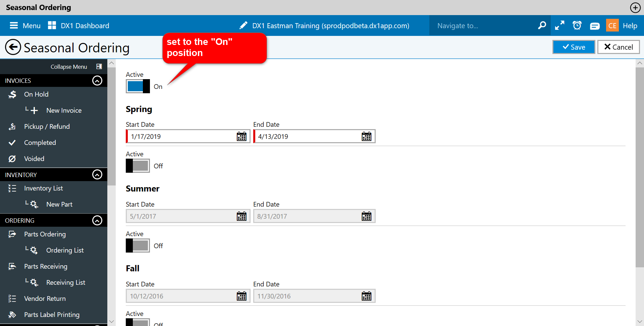
Task: Toggle the Summer Active switch
Action: coord(138,246)
